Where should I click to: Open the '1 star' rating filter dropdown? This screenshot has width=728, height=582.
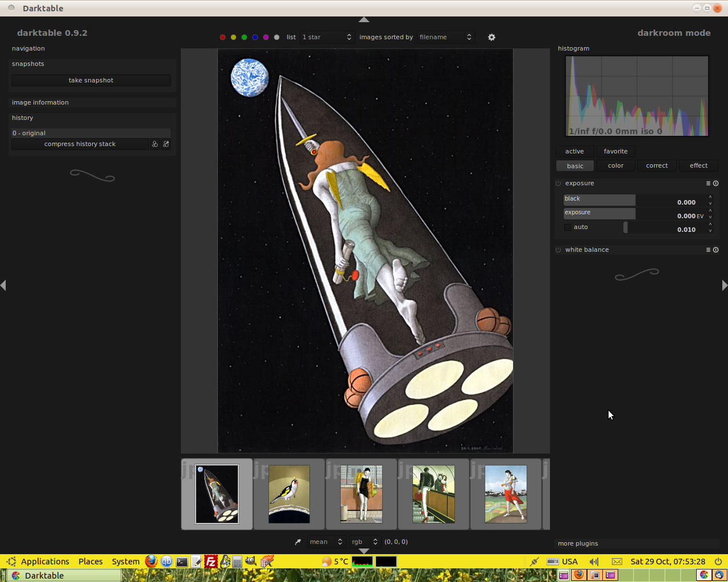click(327, 38)
